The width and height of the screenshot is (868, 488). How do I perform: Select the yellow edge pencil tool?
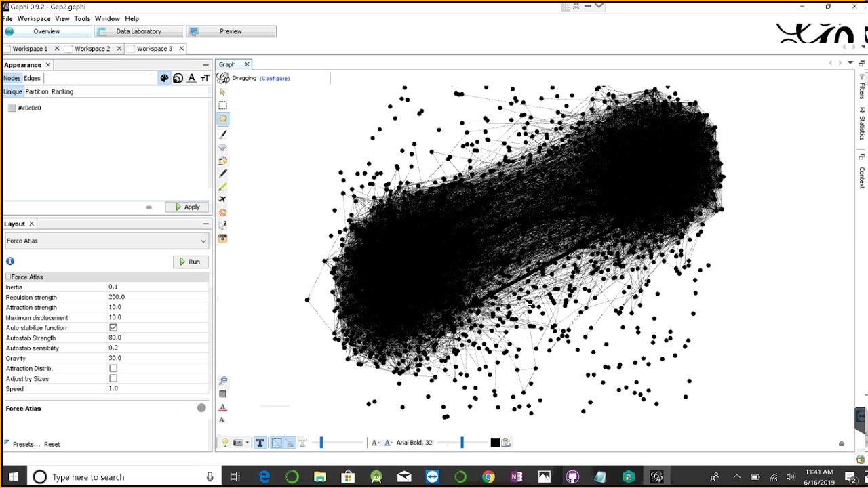tap(222, 186)
